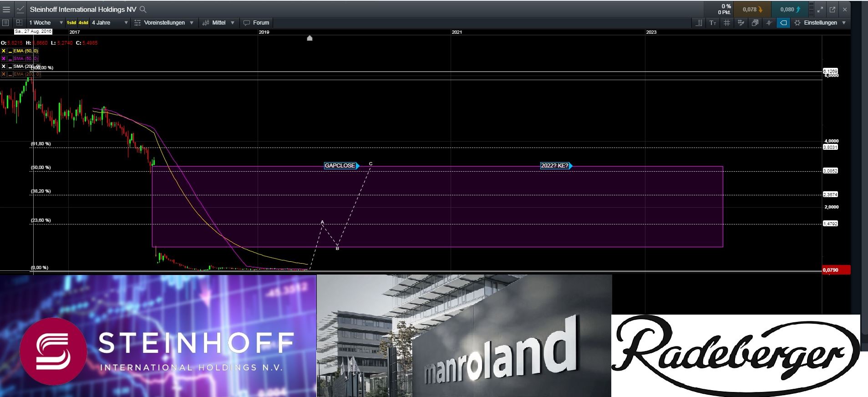This screenshot has width=868, height=397.
Task: Select the 1std quick interval
Action: click(71, 23)
